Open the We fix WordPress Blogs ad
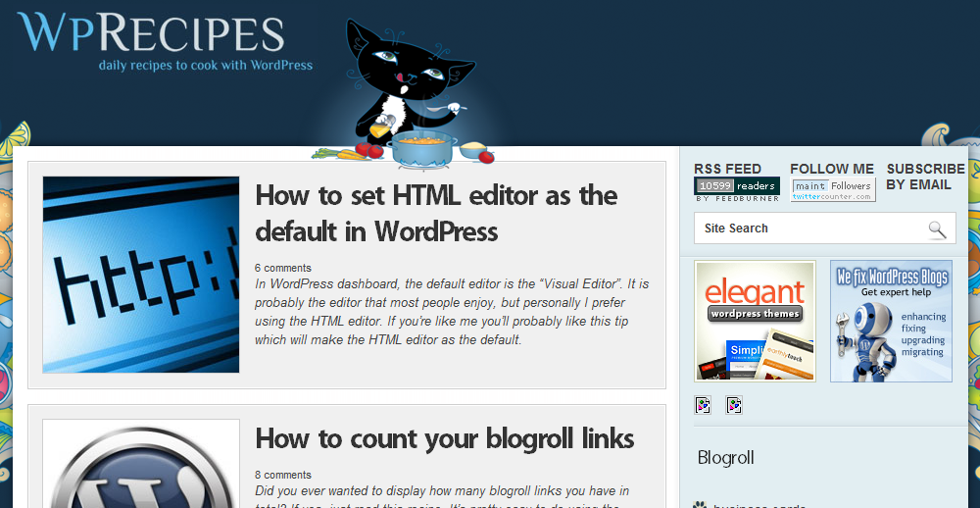This screenshot has width=980, height=508. tap(891, 321)
